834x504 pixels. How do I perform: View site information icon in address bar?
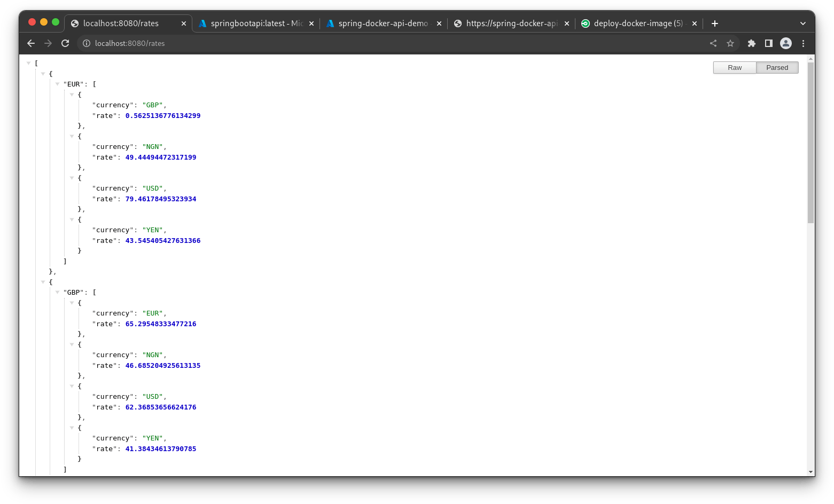pos(87,43)
